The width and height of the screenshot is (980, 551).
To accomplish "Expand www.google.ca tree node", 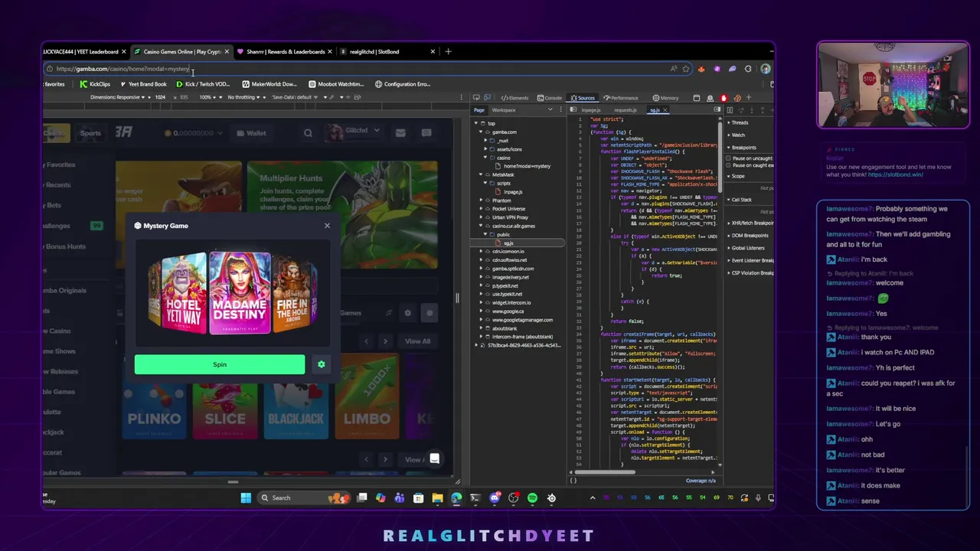I will point(482,311).
